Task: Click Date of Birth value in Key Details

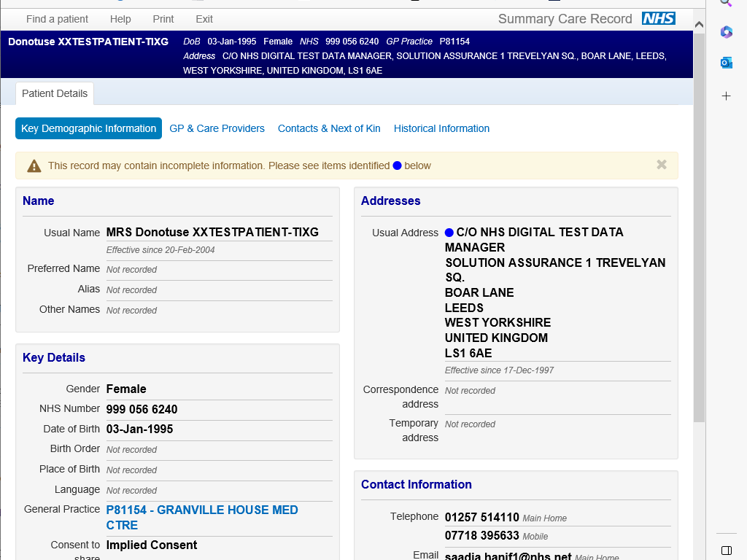Action: click(x=139, y=429)
